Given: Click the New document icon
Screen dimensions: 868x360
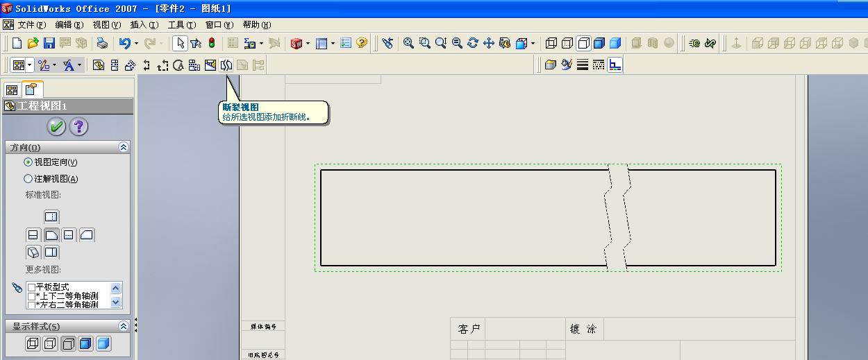Looking at the screenshot, I should 17,43.
